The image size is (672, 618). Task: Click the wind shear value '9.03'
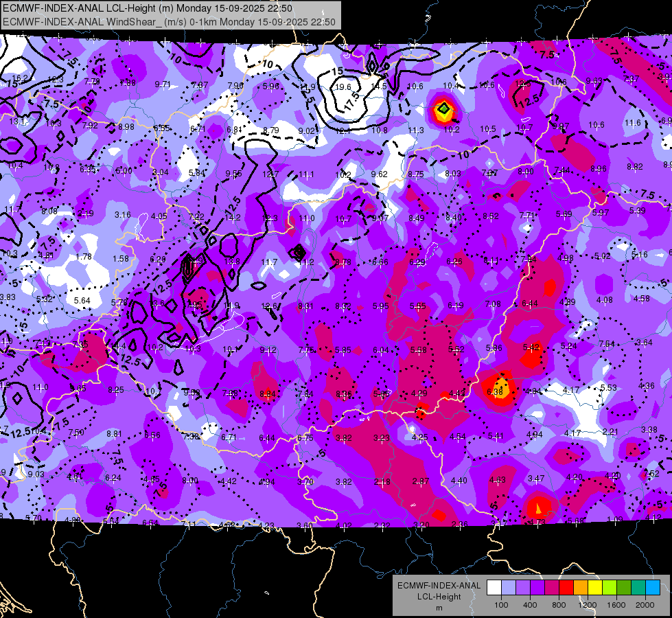36,474
